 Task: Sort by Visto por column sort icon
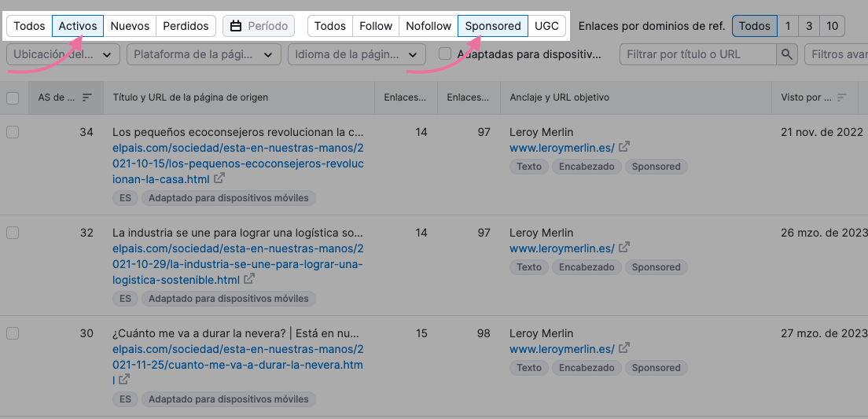(842, 97)
